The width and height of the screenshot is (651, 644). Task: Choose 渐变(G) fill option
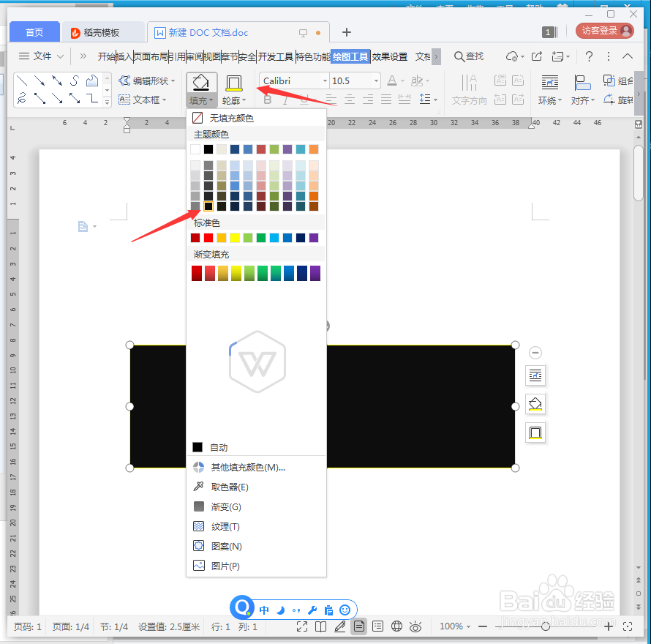tap(256, 507)
